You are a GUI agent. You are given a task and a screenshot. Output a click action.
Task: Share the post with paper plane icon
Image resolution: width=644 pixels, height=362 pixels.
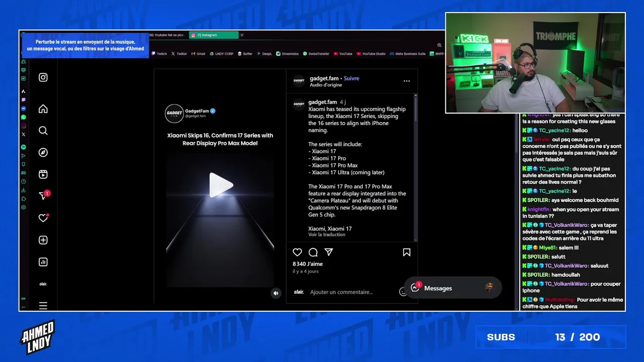coord(329,252)
